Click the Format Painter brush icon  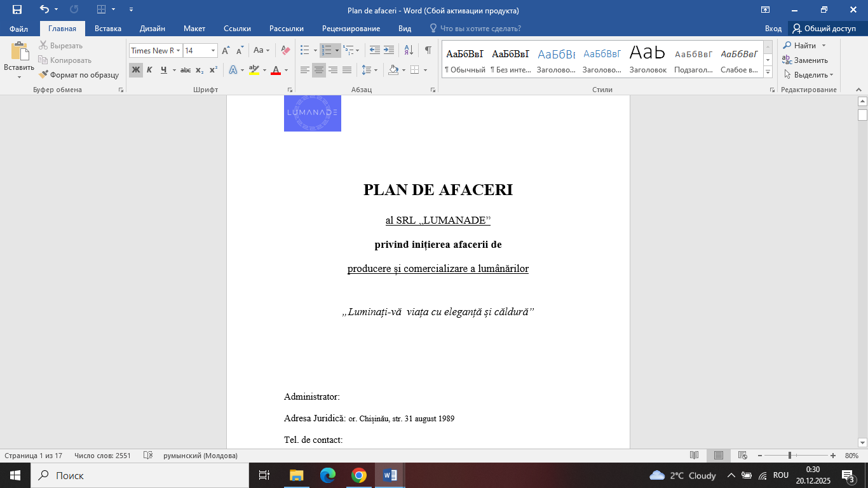[x=44, y=75]
